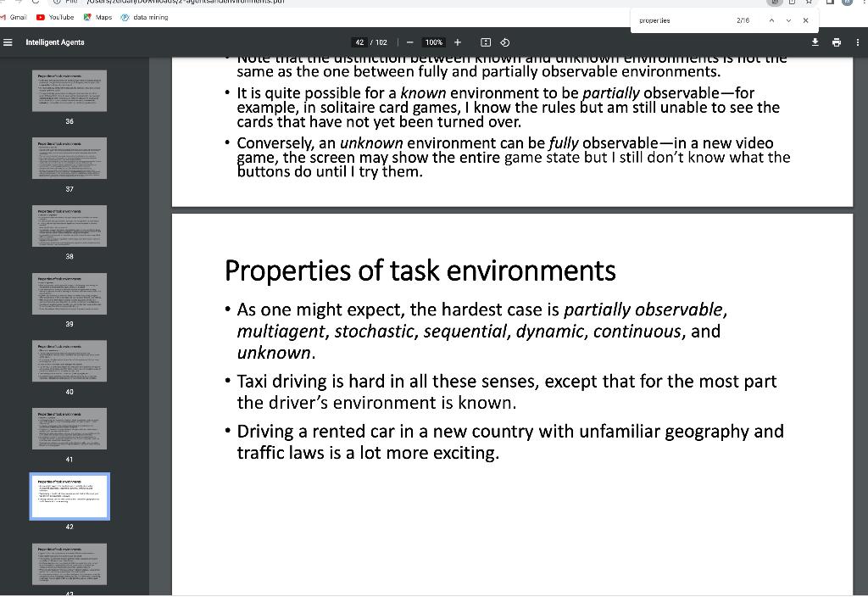The width and height of the screenshot is (868, 597).
Task: Click the '2/16' find match counter
Action: pyautogui.click(x=743, y=20)
